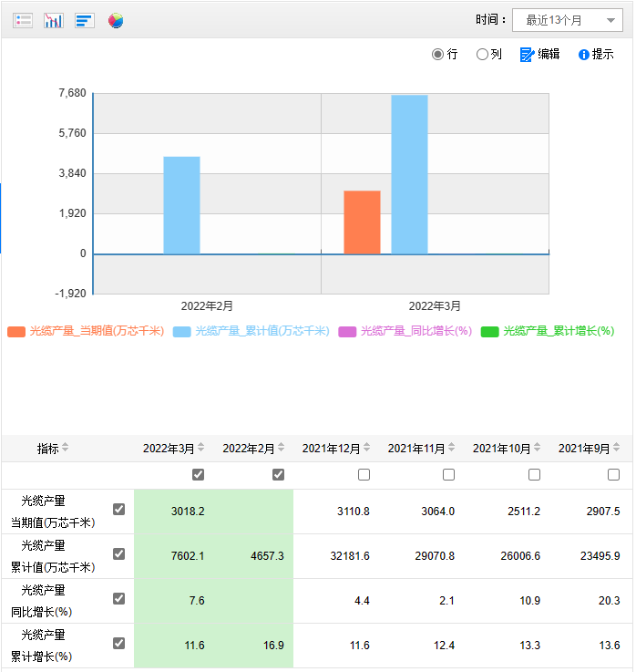Select the 列 radio button
Image resolution: width=636 pixels, height=672 pixels.
[482, 55]
